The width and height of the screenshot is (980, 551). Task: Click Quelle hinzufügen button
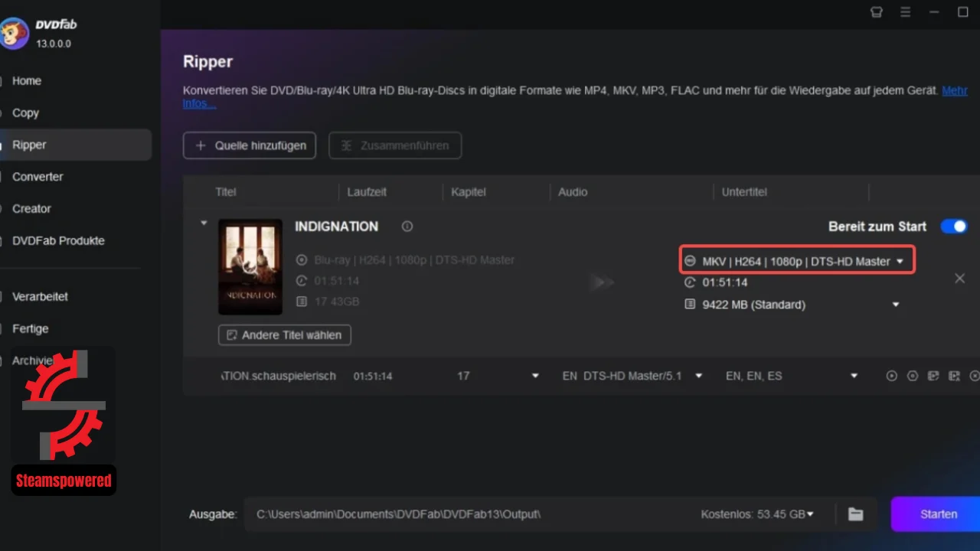tap(250, 145)
